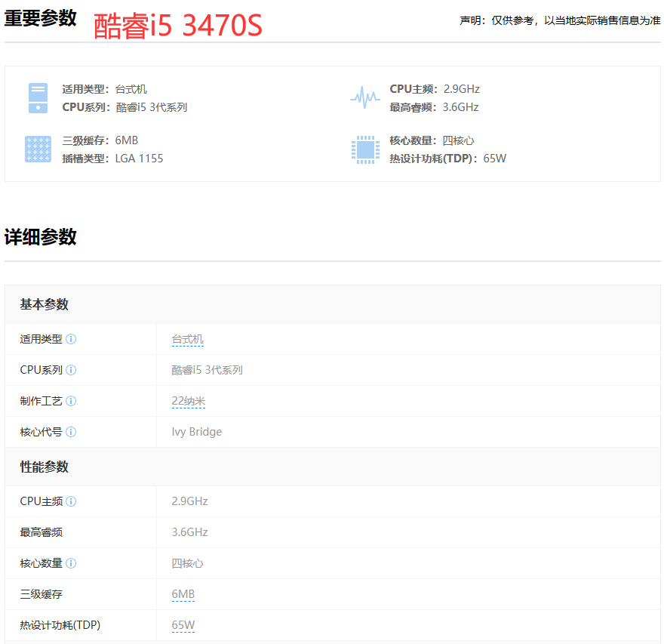Select 酷睿i5 3代系列 value in the table

pyautogui.click(x=207, y=370)
